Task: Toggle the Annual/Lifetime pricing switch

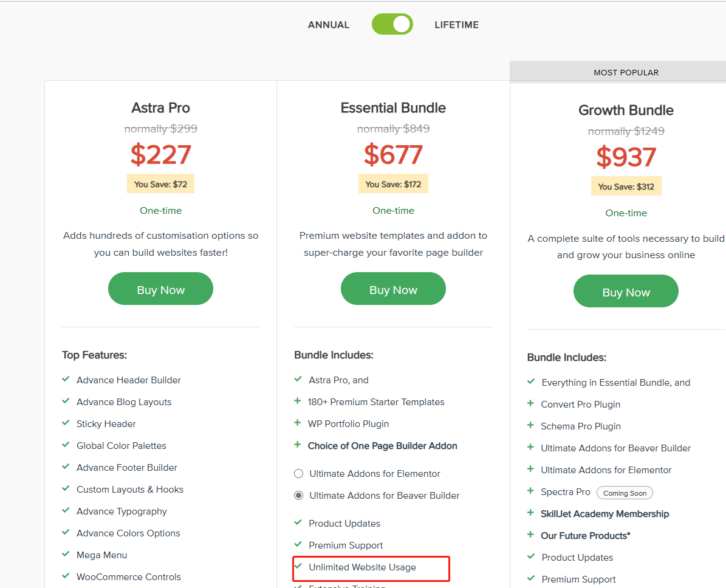Action: point(392,25)
